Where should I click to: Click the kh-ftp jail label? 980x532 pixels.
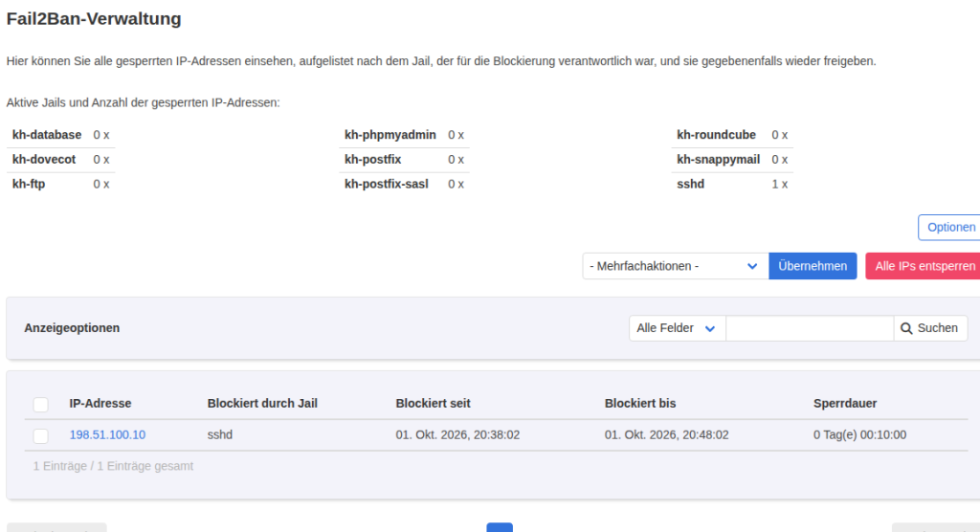(x=29, y=184)
